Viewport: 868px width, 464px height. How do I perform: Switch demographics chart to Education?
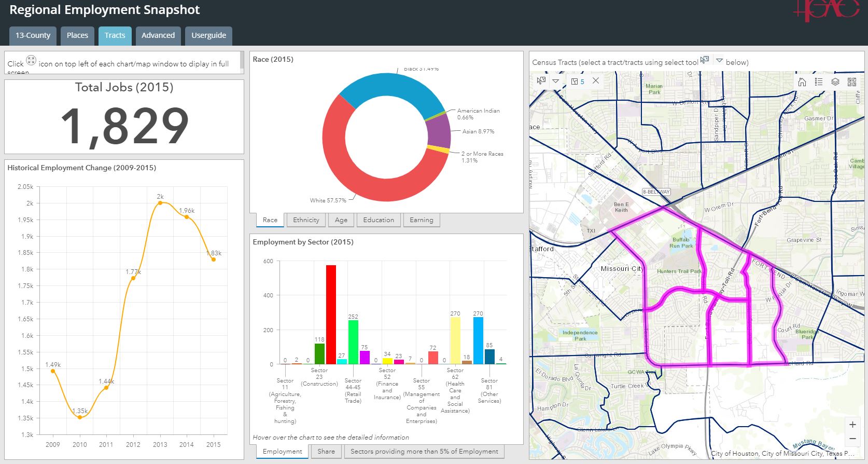point(379,220)
